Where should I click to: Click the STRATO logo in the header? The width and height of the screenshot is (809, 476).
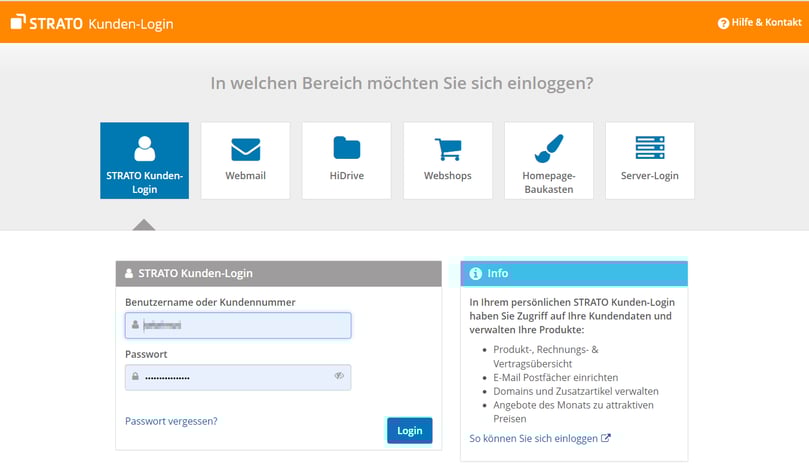tap(46, 23)
